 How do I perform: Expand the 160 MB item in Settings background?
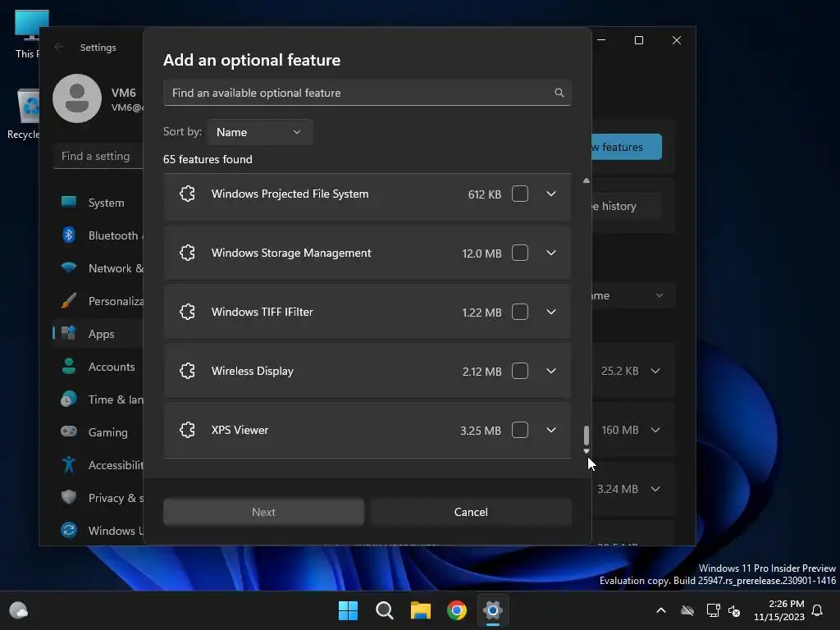click(x=655, y=430)
